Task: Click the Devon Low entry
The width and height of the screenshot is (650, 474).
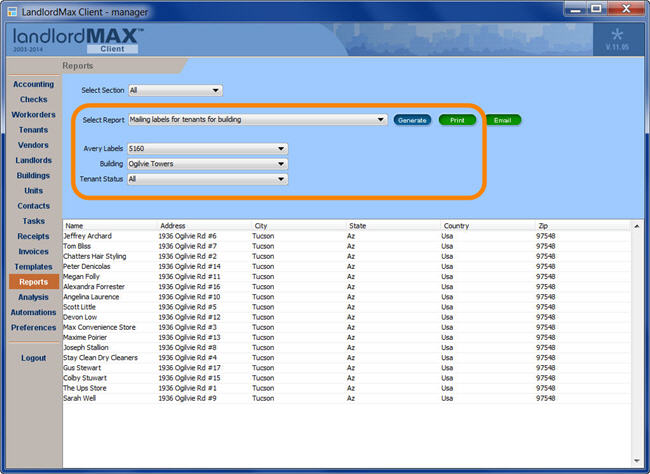Action: pos(80,317)
